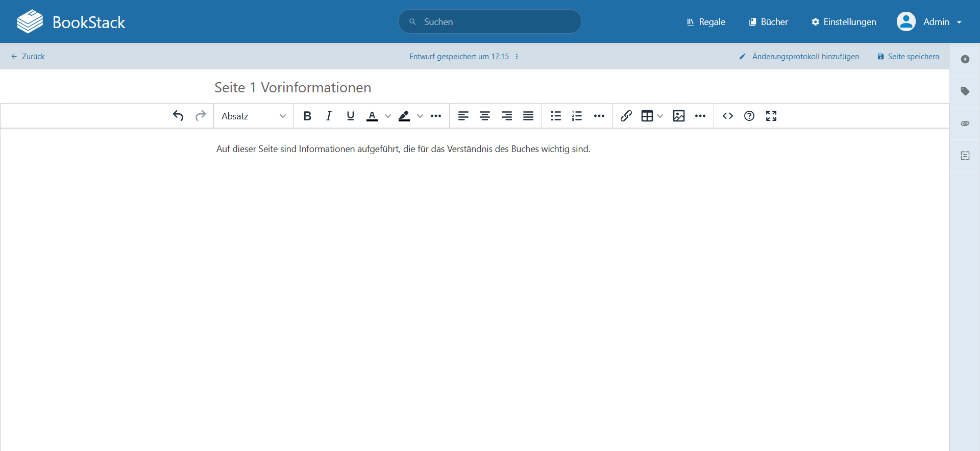Open the attachments paperclip panel
This screenshot has width=980, height=451.
tap(965, 123)
